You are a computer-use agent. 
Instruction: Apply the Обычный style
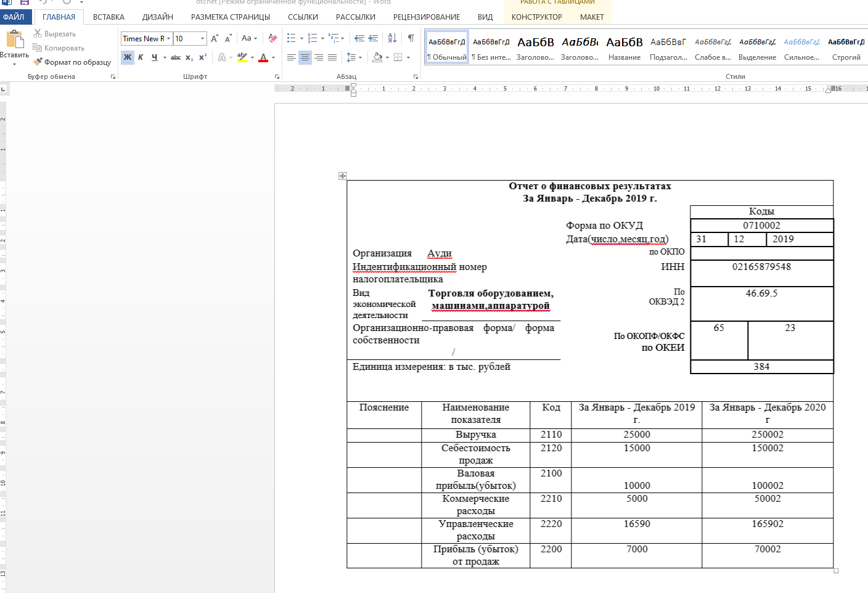[x=447, y=48]
